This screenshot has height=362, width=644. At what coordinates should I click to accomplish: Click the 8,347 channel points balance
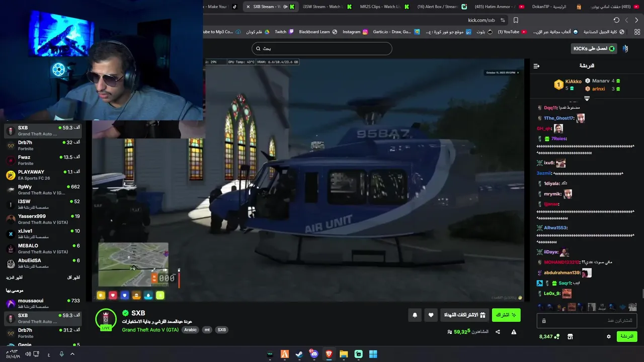click(x=549, y=336)
